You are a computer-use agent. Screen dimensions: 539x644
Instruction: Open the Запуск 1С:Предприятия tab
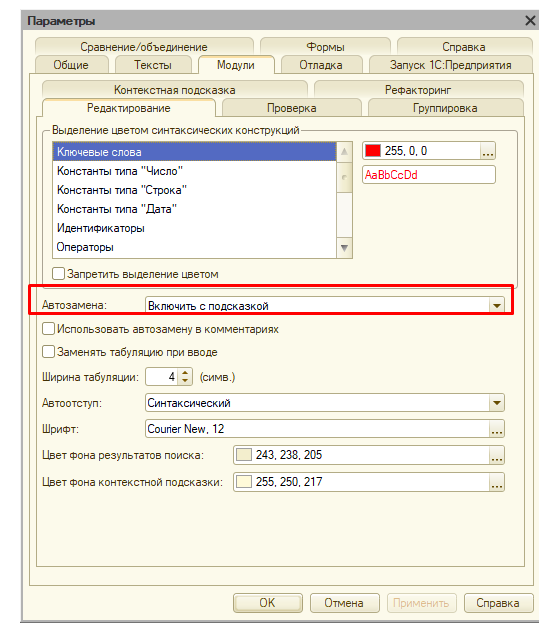tap(451, 65)
